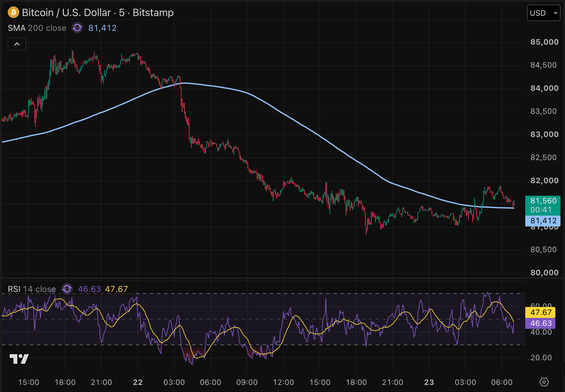Click the 15:00 label at the start of time axis
565x392 pixels.
[29, 382]
